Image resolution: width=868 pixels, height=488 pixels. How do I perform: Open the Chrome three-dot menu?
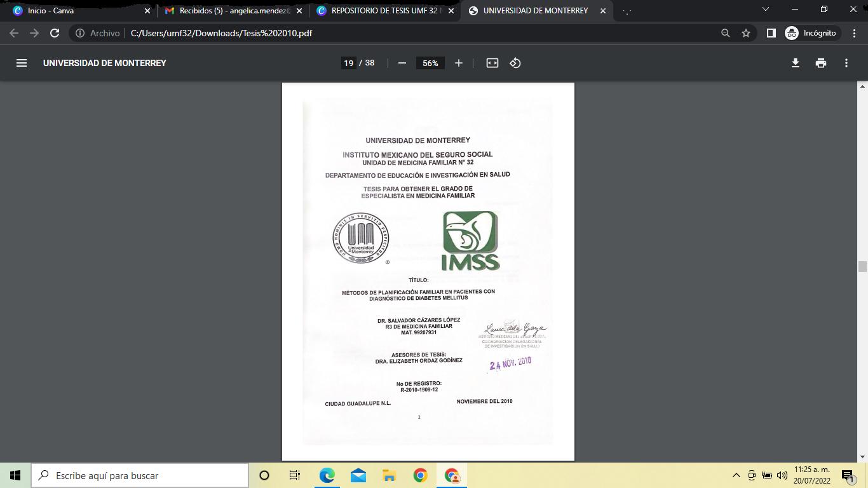tap(855, 33)
